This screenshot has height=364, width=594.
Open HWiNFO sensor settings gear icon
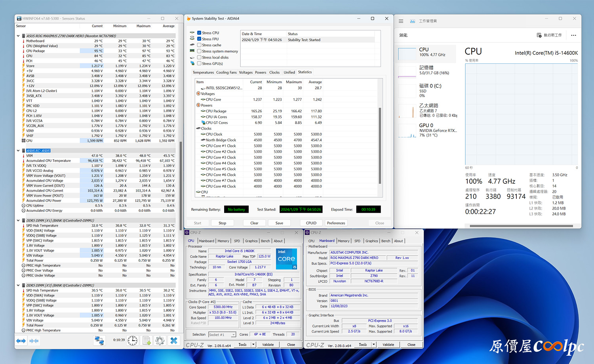tap(160, 340)
